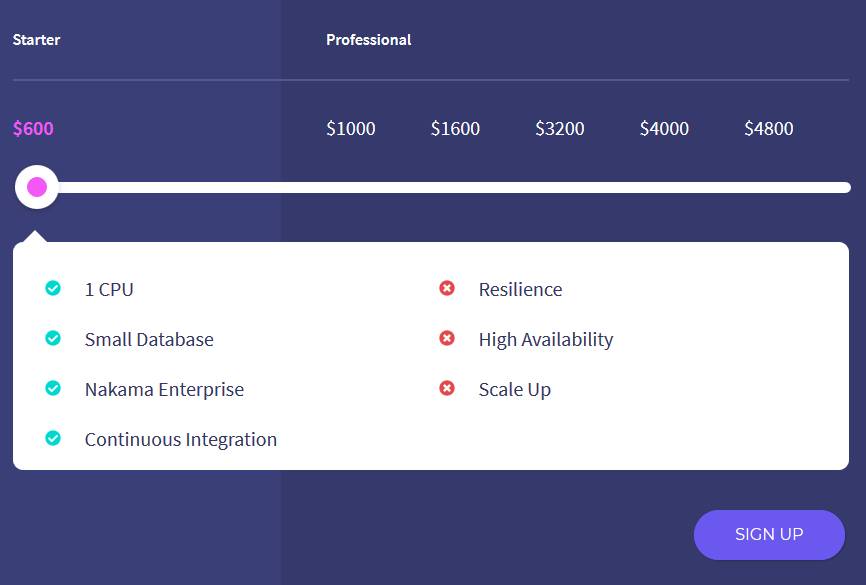Select the Professional plan heading
866x585 pixels.
tap(368, 40)
